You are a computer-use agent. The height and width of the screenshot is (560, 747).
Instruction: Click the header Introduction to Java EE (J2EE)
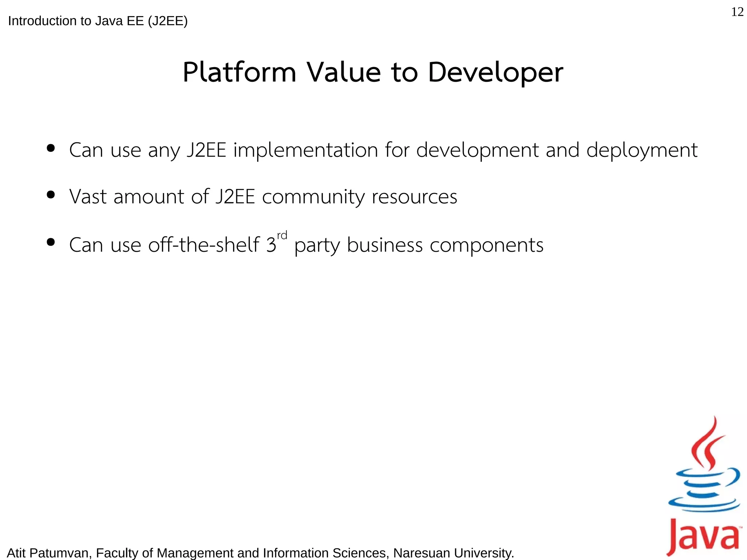tap(98, 21)
